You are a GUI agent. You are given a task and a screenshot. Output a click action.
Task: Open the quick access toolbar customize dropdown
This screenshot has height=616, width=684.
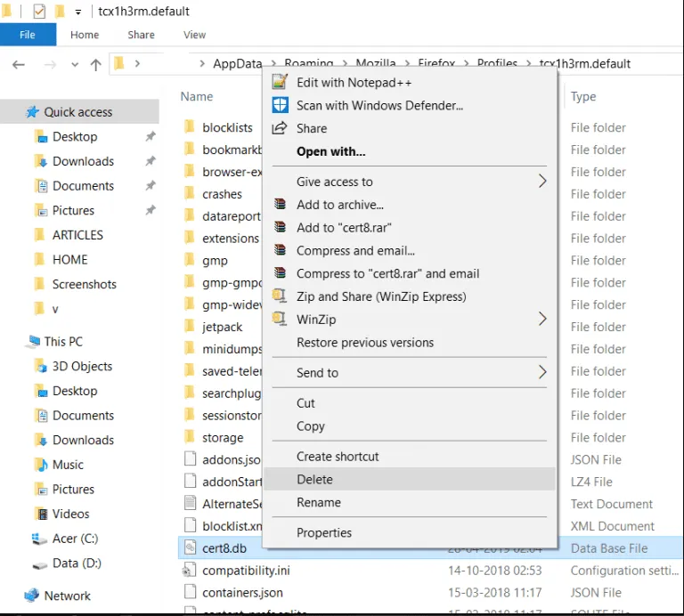click(78, 12)
